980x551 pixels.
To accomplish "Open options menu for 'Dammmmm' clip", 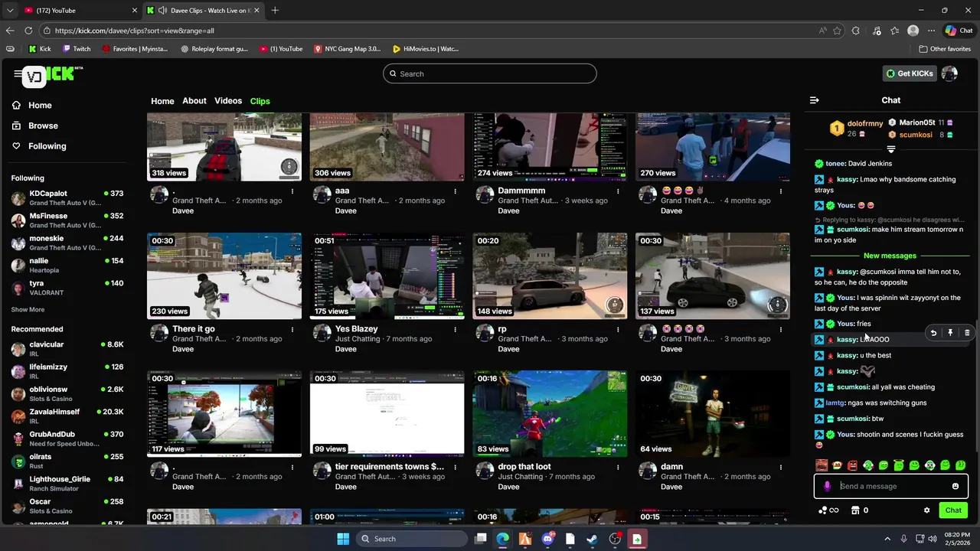I will click(x=618, y=191).
